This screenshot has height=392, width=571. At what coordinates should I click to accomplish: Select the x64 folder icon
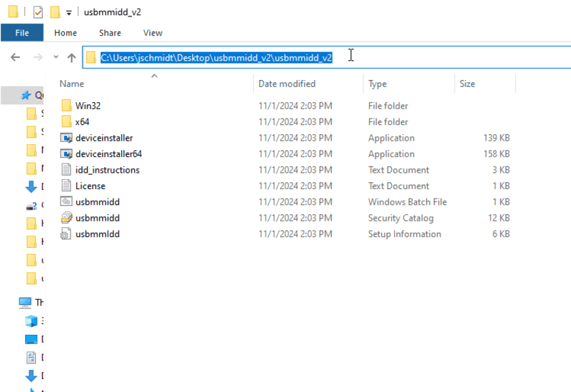(66, 121)
